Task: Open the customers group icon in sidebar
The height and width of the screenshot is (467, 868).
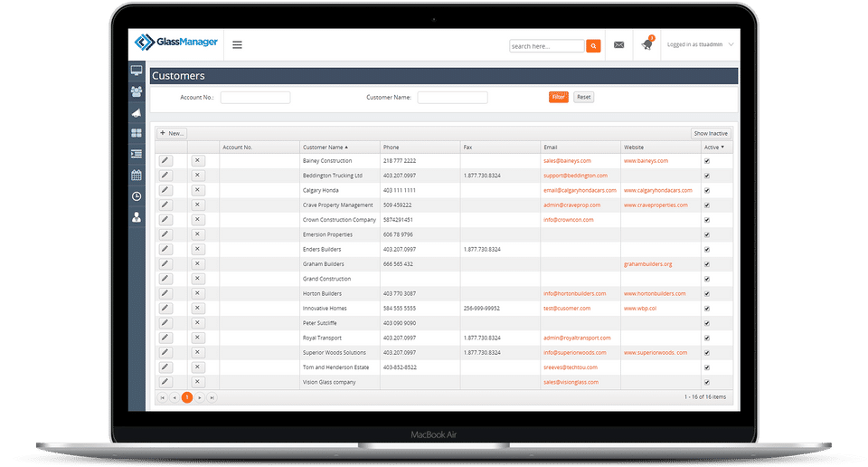Action: point(137,91)
